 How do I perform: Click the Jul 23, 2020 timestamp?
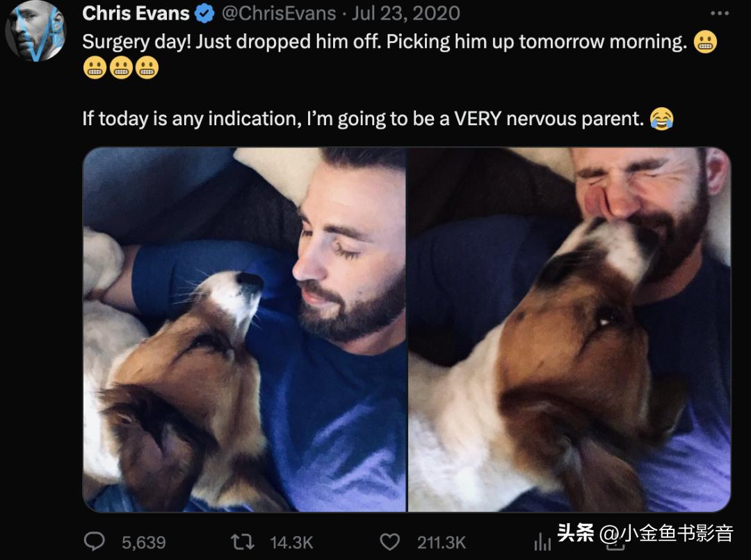[407, 13]
